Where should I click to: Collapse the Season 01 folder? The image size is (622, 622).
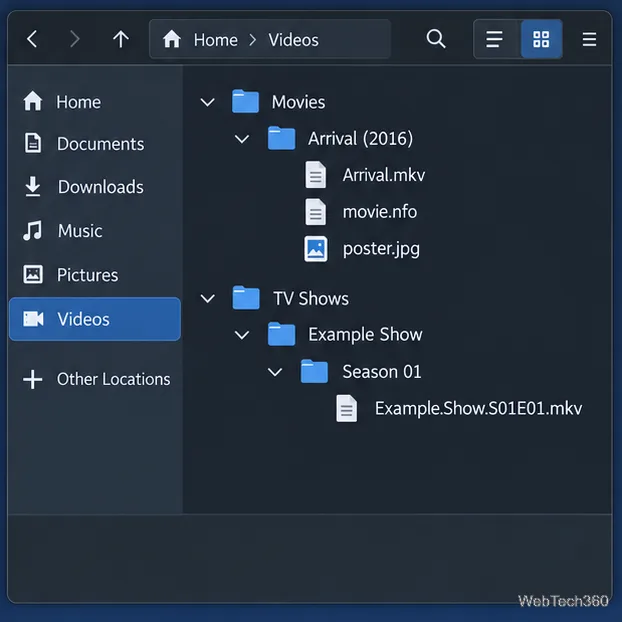click(x=275, y=372)
